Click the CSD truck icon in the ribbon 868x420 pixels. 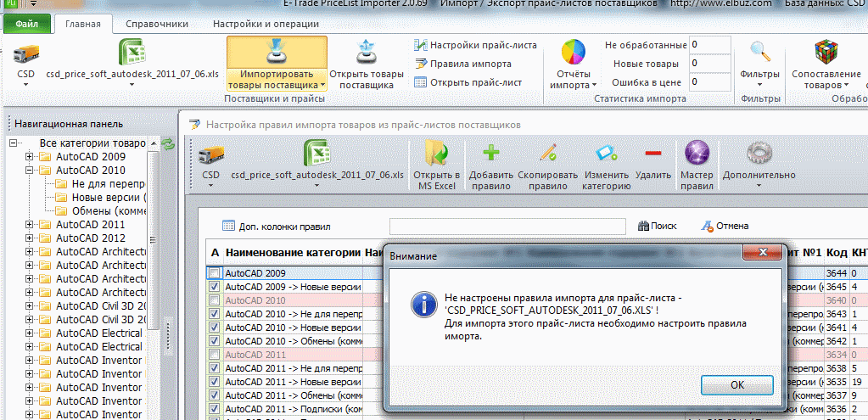tap(26, 53)
